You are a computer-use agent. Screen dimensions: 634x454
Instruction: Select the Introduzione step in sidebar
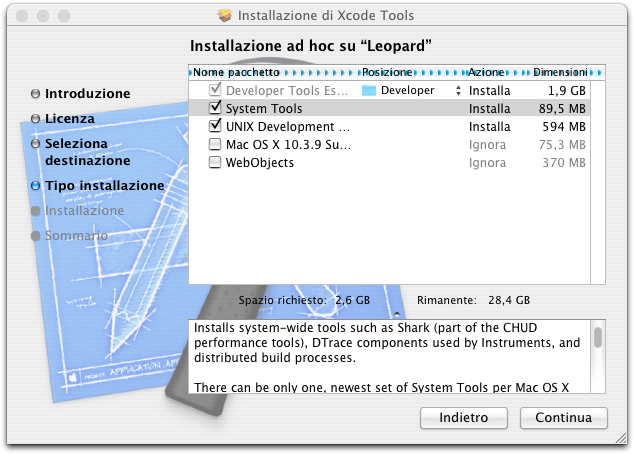click(x=88, y=94)
